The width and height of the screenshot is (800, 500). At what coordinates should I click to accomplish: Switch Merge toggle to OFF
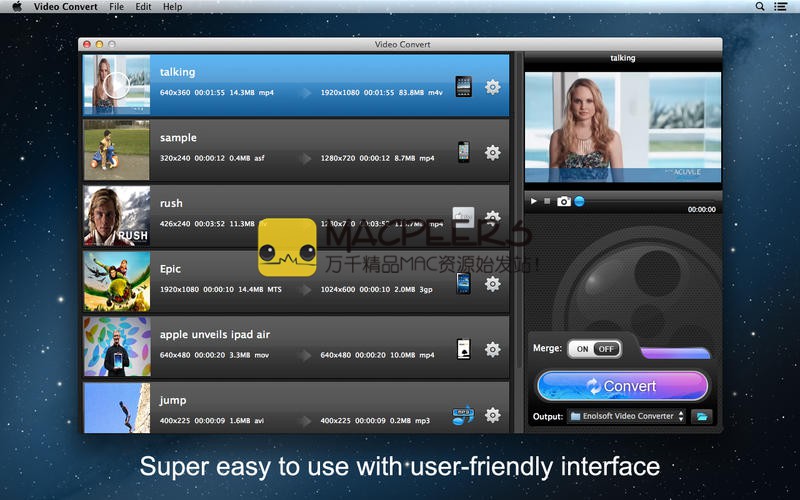click(607, 349)
